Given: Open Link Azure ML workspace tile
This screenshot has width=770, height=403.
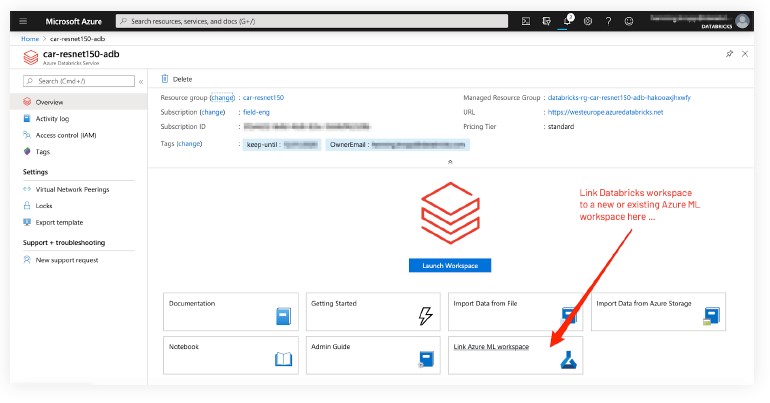Looking at the screenshot, I should click(x=515, y=355).
